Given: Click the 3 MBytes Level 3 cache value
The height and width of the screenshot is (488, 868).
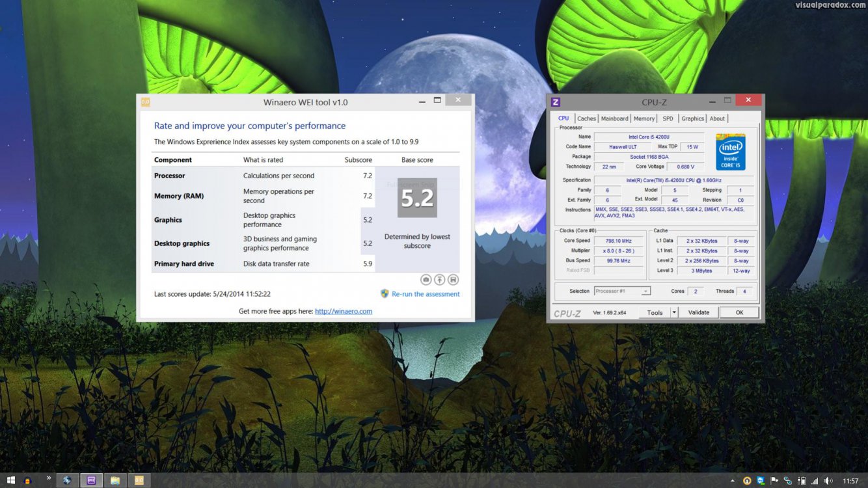Looking at the screenshot, I should click(702, 271).
